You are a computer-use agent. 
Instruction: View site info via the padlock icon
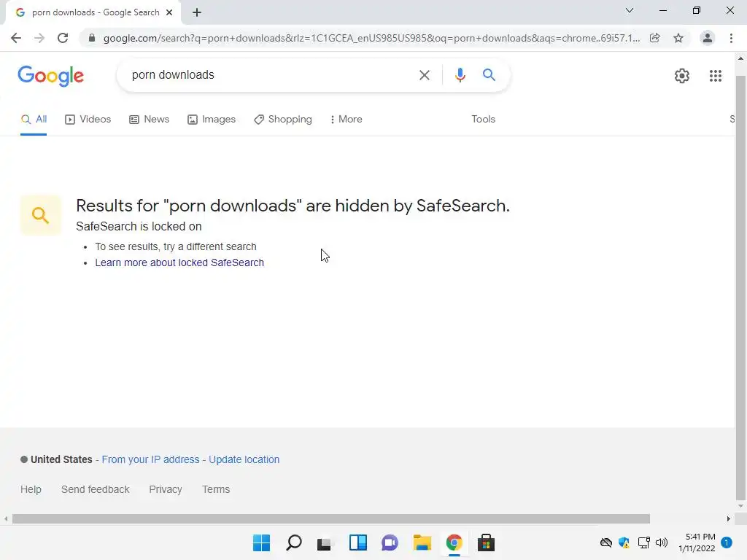[x=92, y=38]
